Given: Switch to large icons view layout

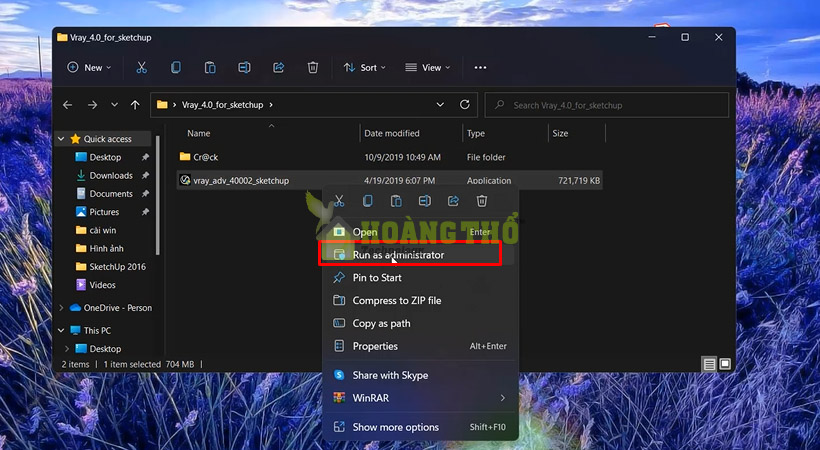Looking at the screenshot, I should tap(725, 364).
